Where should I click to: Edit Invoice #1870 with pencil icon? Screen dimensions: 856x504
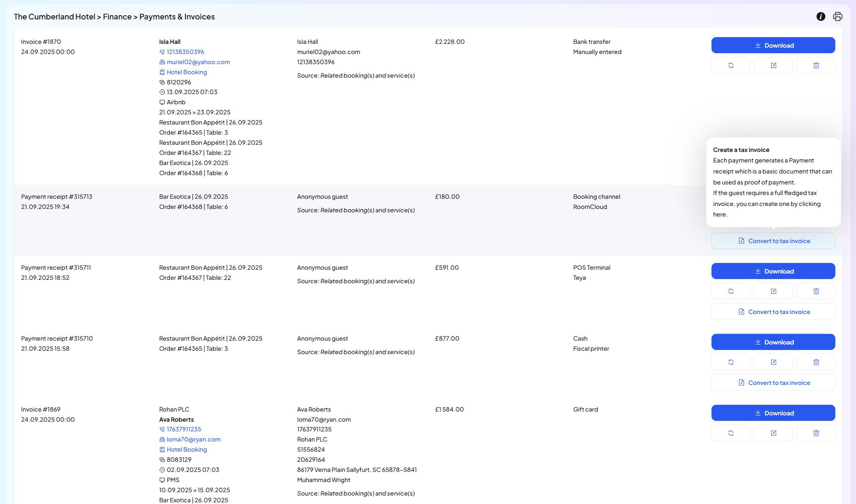click(773, 65)
